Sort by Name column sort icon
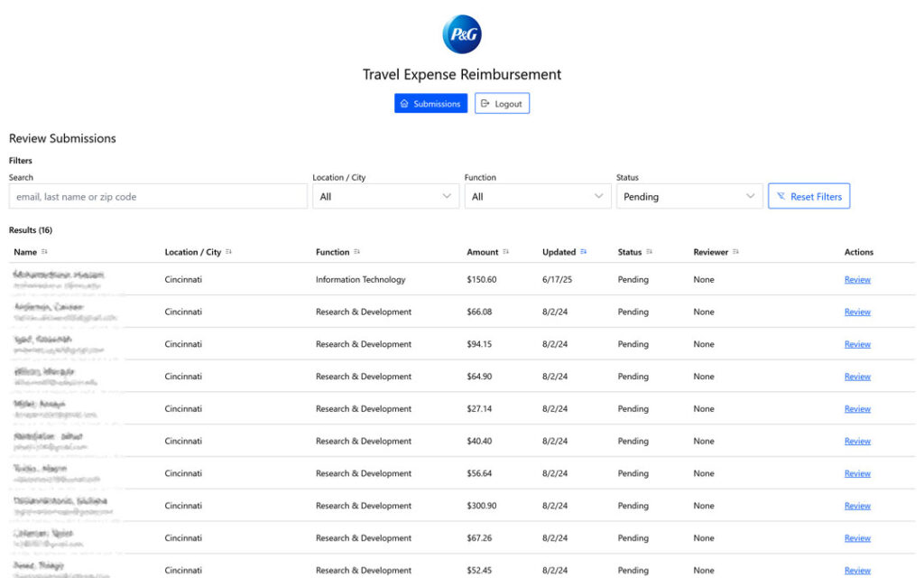 [44, 252]
